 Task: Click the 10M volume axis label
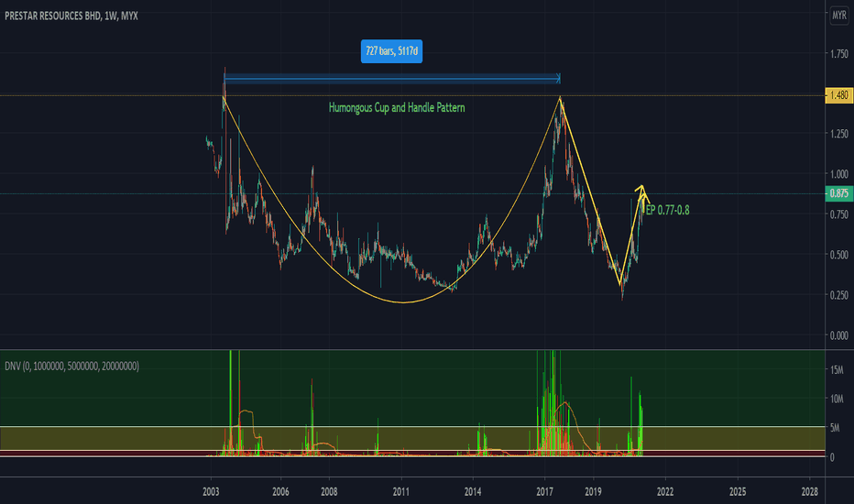[836, 399]
